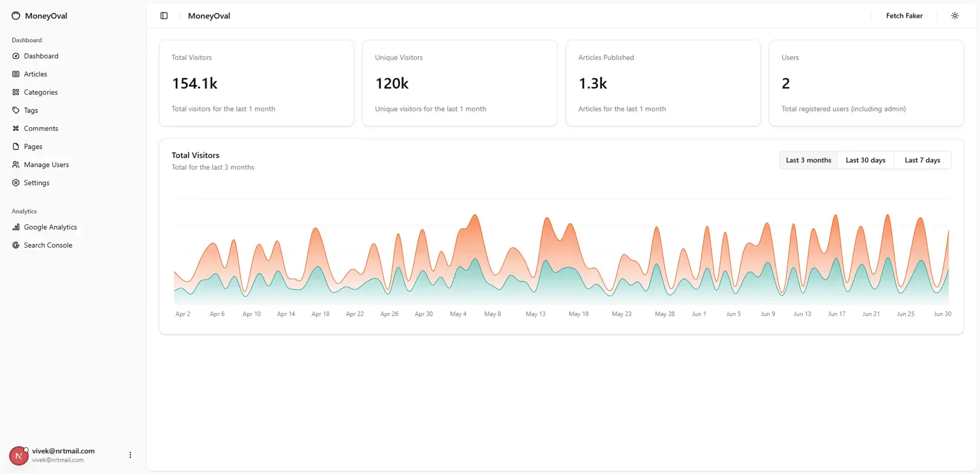The height and width of the screenshot is (474, 980).
Task: Open the user account options menu
Action: (x=130, y=455)
